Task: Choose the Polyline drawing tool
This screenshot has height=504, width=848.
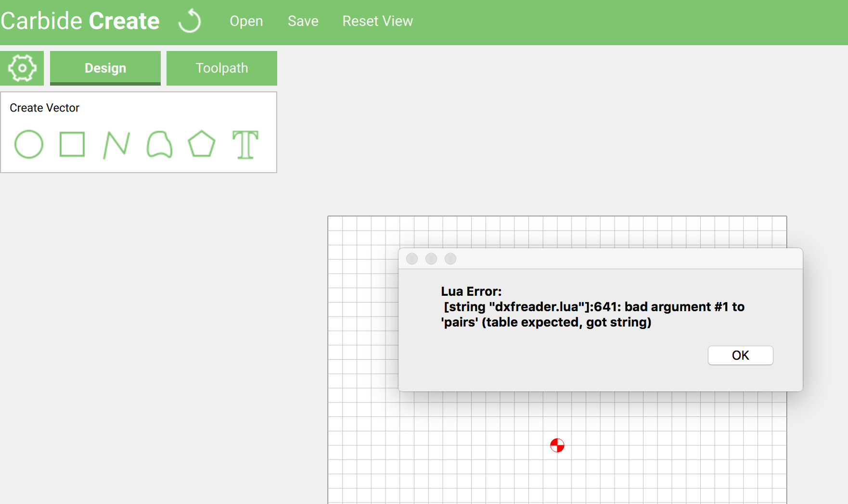Action: click(x=116, y=144)
